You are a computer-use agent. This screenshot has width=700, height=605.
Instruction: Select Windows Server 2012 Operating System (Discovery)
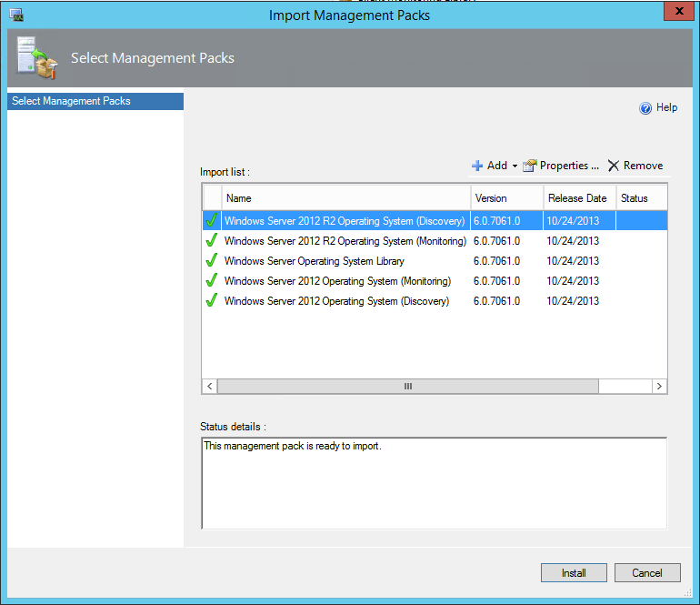click(435, 301)
